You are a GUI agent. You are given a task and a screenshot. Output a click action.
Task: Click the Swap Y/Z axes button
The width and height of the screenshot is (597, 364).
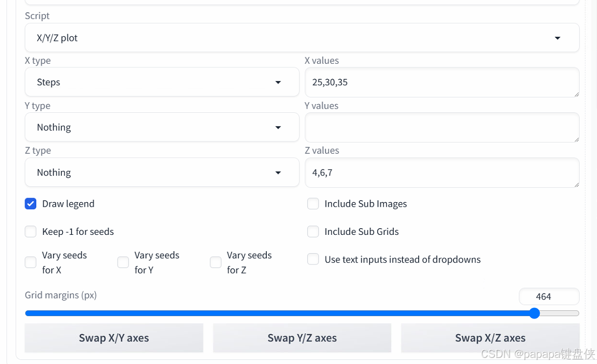click(302, 338)
